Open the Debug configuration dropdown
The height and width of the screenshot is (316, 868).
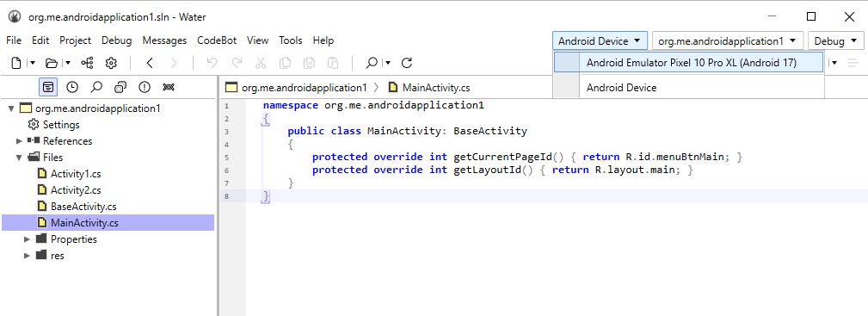pyautogui.click(x=835, y=41)
